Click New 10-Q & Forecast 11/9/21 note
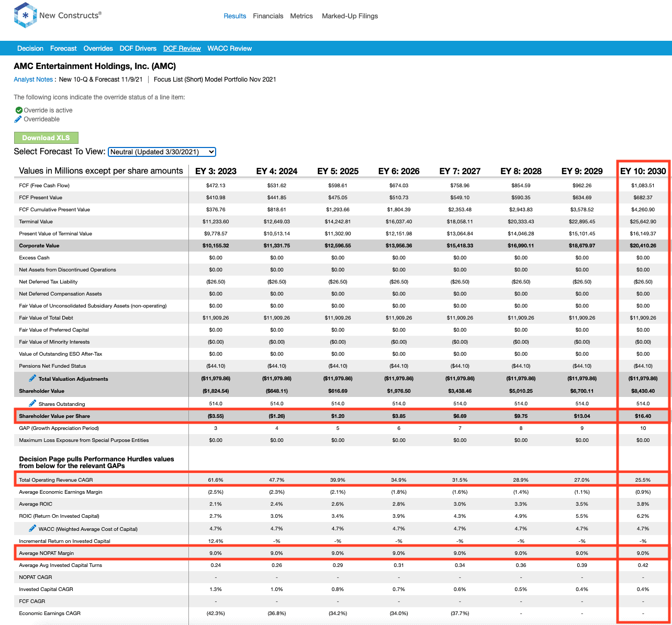This screenshot has width=672, height=625. (x=101, y=79)
